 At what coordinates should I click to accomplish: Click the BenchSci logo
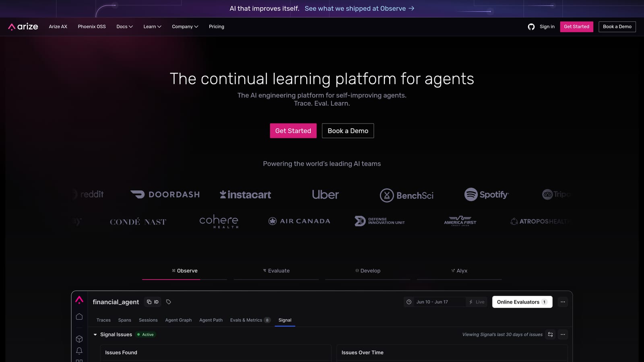(407, 195)
